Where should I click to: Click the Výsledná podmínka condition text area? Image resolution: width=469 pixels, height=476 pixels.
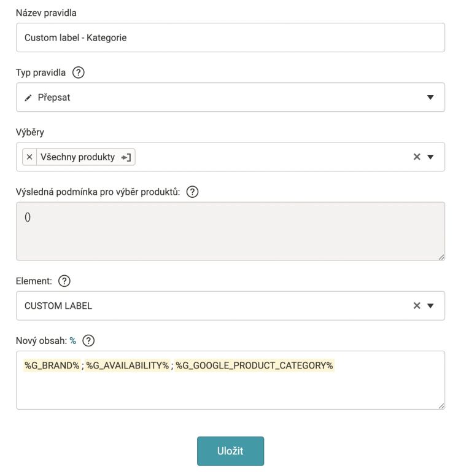point(231,232)
